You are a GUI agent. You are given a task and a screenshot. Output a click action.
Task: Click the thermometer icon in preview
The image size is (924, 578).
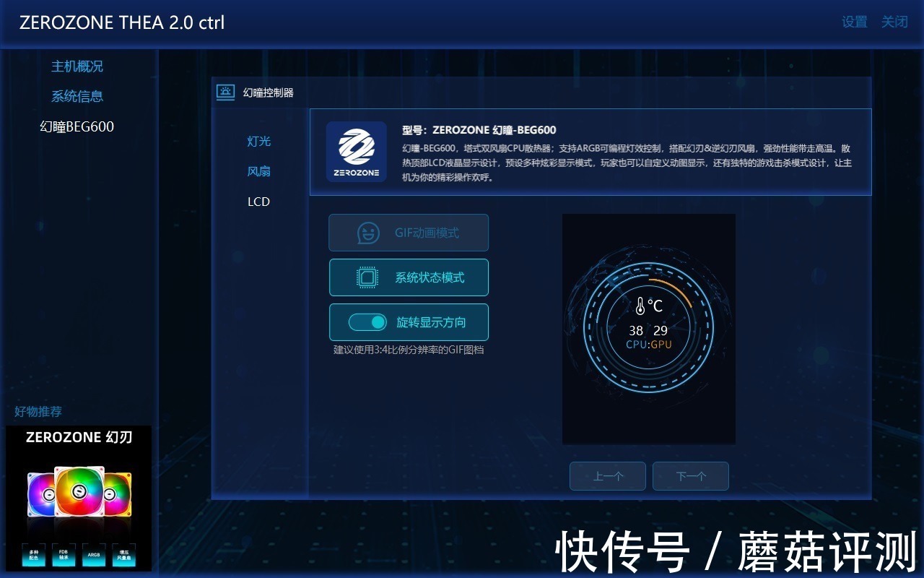(x=640, y=306)
